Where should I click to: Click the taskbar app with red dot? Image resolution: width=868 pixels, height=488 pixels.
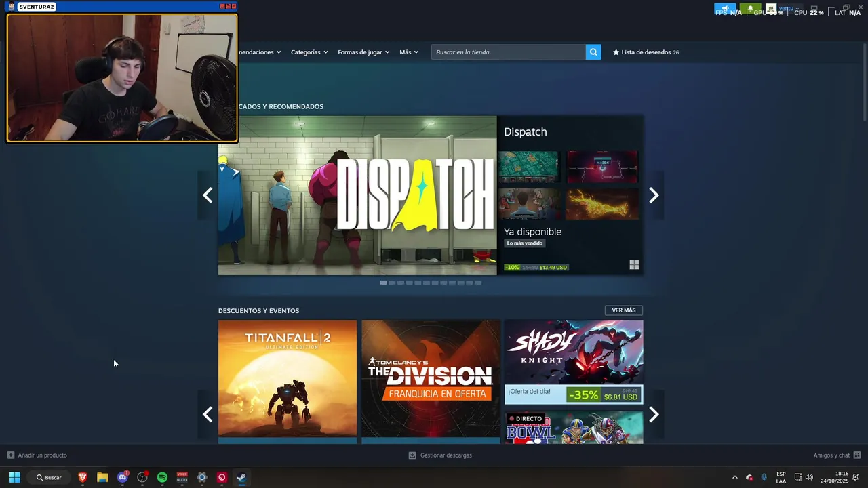click(142, 477)
